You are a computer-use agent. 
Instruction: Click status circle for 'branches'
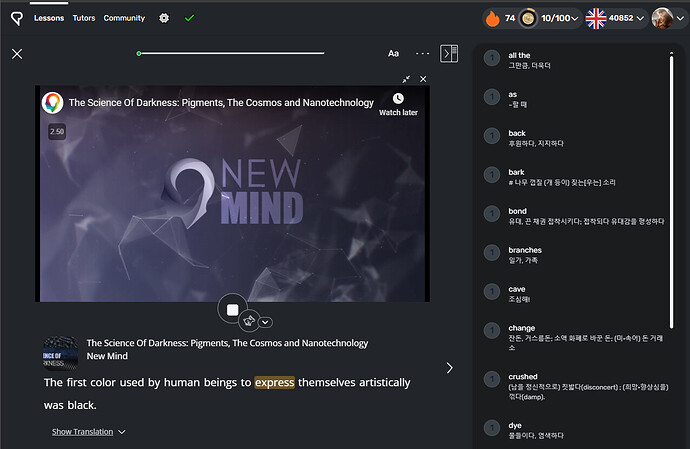492,253
